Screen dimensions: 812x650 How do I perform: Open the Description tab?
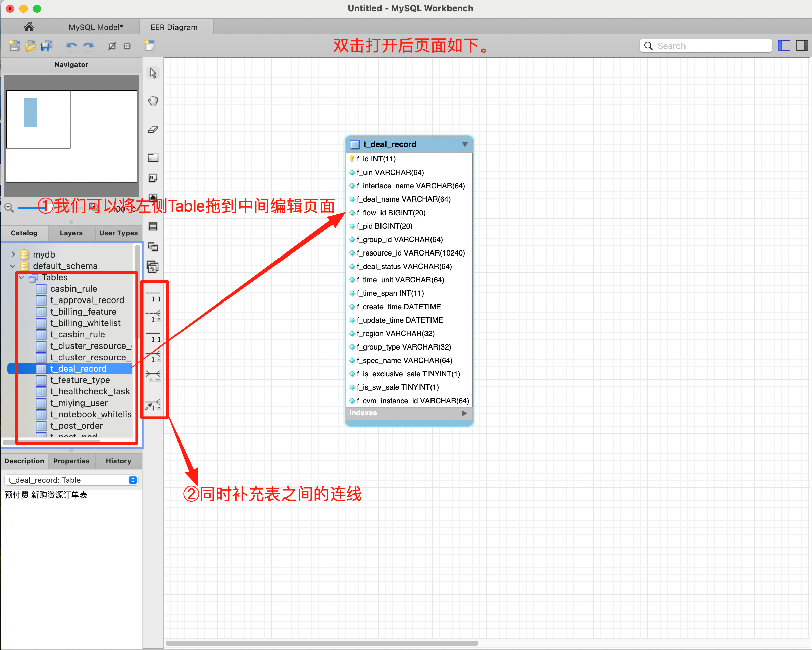point(24,461)
